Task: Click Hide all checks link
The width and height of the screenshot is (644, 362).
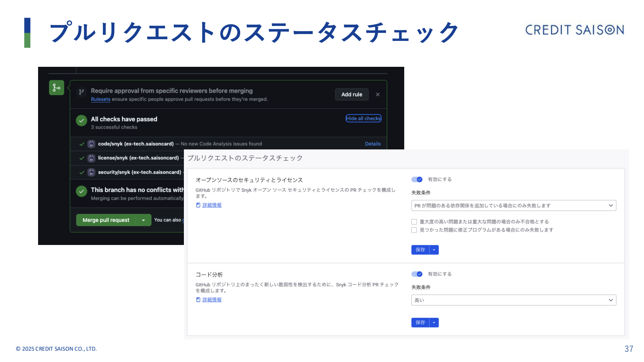Action: (x=363, y=118)
